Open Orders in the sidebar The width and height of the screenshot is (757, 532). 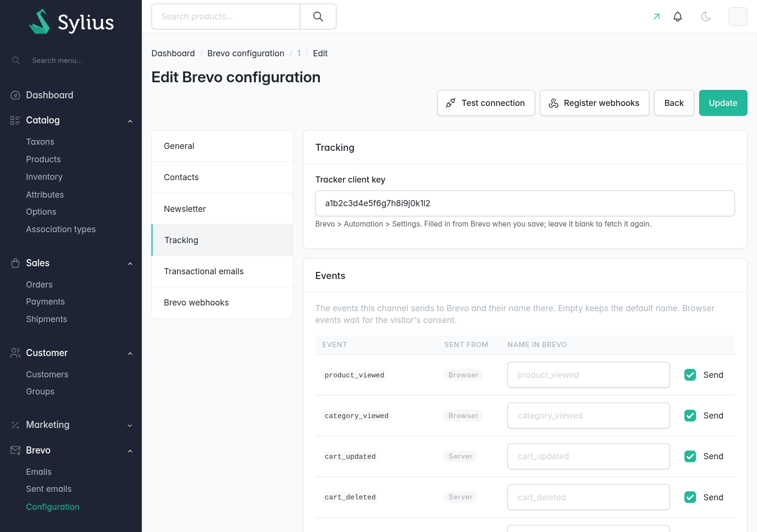click(39, 285)
